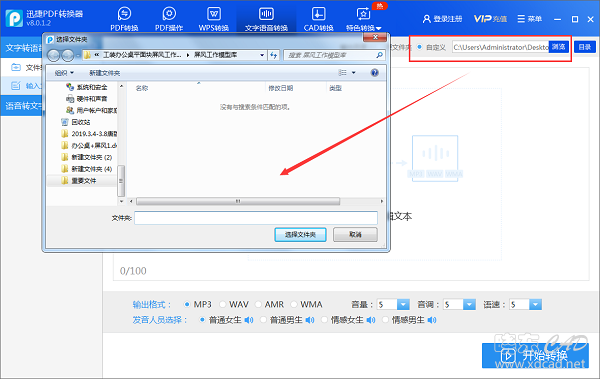
Task: Click the 浏览 browse button
Action: tap(559, 47)
